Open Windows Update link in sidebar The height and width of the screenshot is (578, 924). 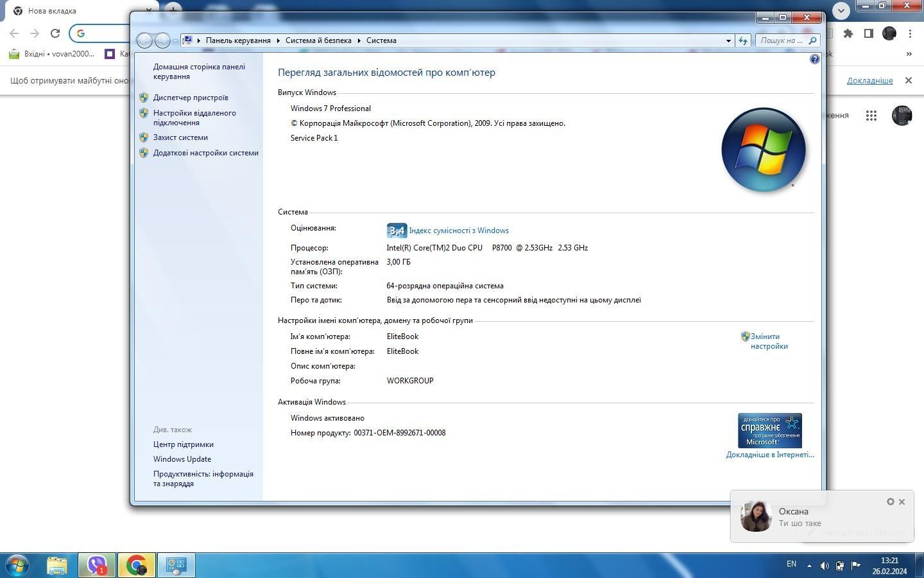pyautogui.click(x=182, y=459)
